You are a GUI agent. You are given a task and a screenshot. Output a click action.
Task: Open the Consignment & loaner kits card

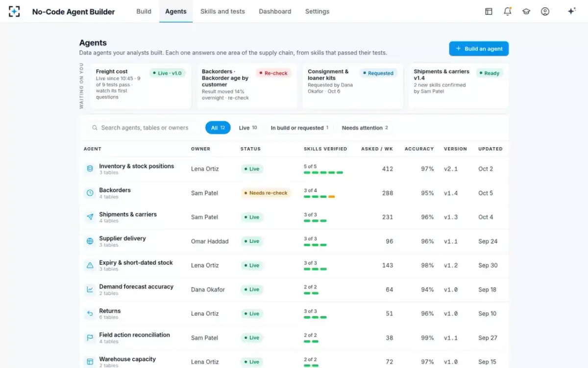[x=352, y=86]
